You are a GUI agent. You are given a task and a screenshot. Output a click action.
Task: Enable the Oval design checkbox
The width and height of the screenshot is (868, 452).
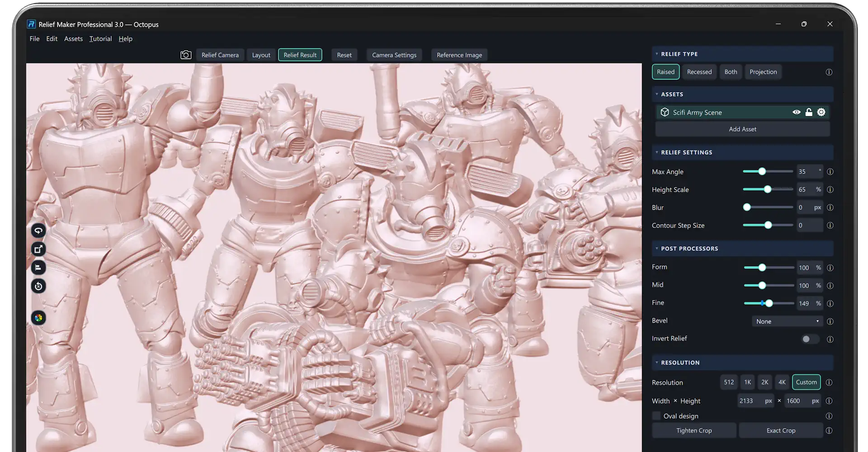tap(656, 416)
